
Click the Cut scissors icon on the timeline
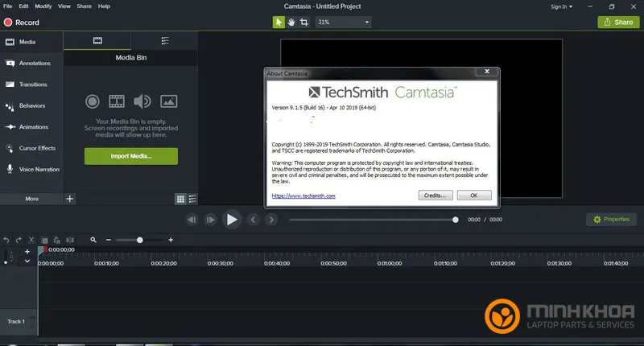coord(31,240)
